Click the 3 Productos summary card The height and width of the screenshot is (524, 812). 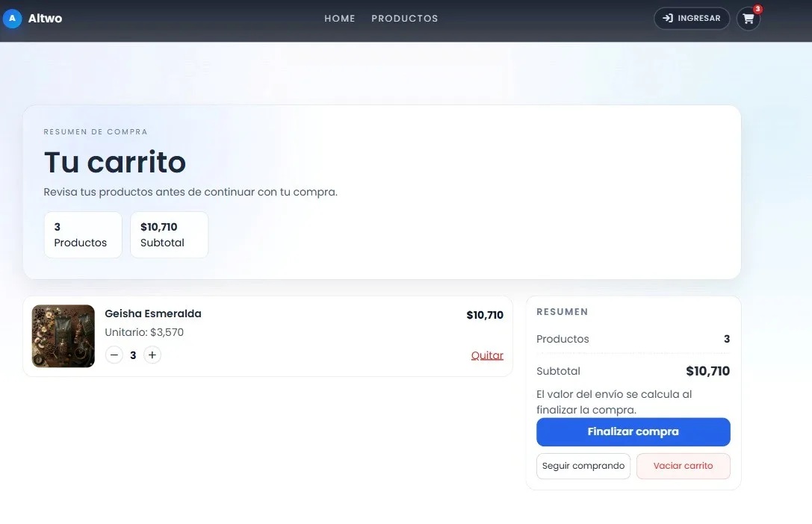(83, 235)
